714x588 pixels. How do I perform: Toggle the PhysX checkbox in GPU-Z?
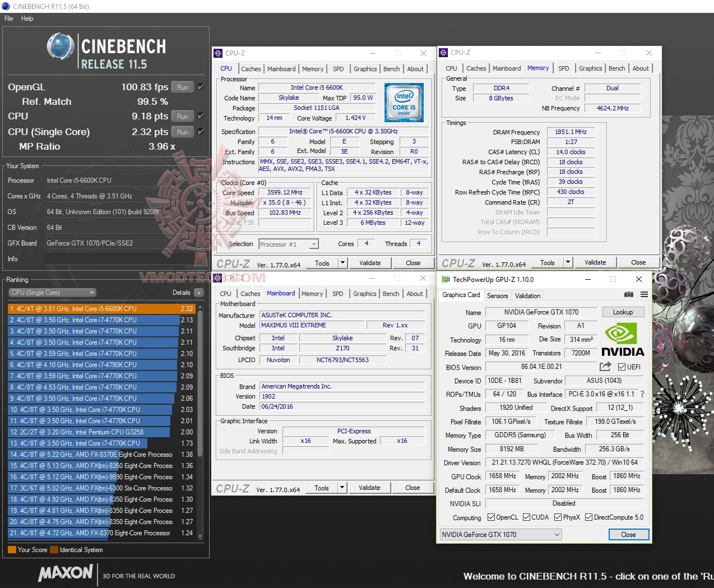click(x=558, y=517)
